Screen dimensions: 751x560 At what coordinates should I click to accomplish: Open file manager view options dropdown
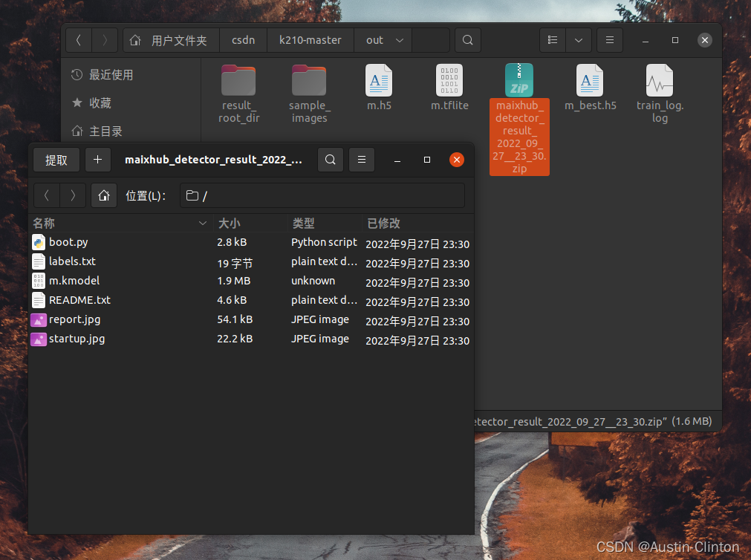[579, 40]
